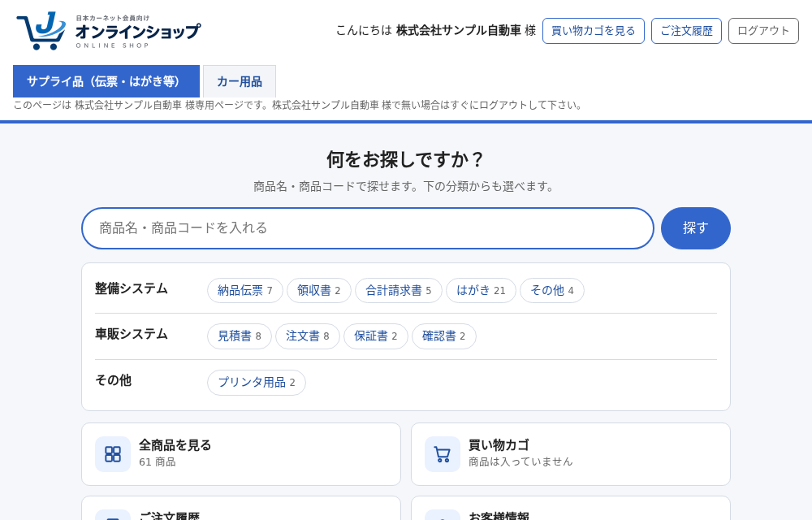Click the 何をお探しですか？ heading

coord(405,159)
